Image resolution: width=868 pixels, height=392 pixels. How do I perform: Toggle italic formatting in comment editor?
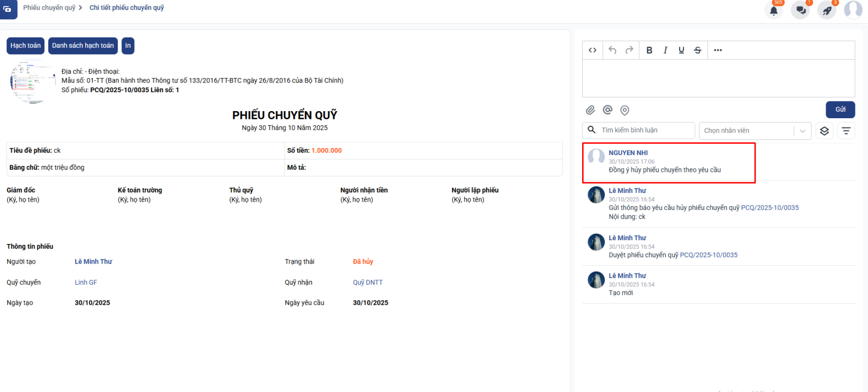click(x=665, y=50)
